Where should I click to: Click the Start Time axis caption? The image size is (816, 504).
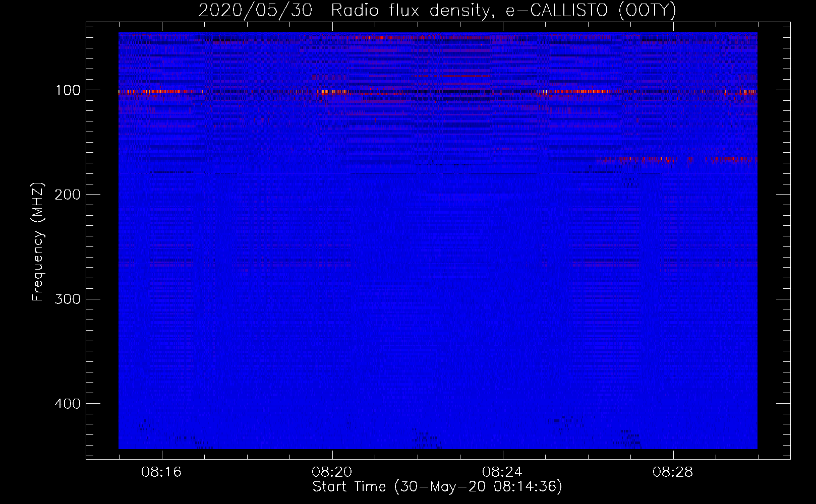pos(437,487)
